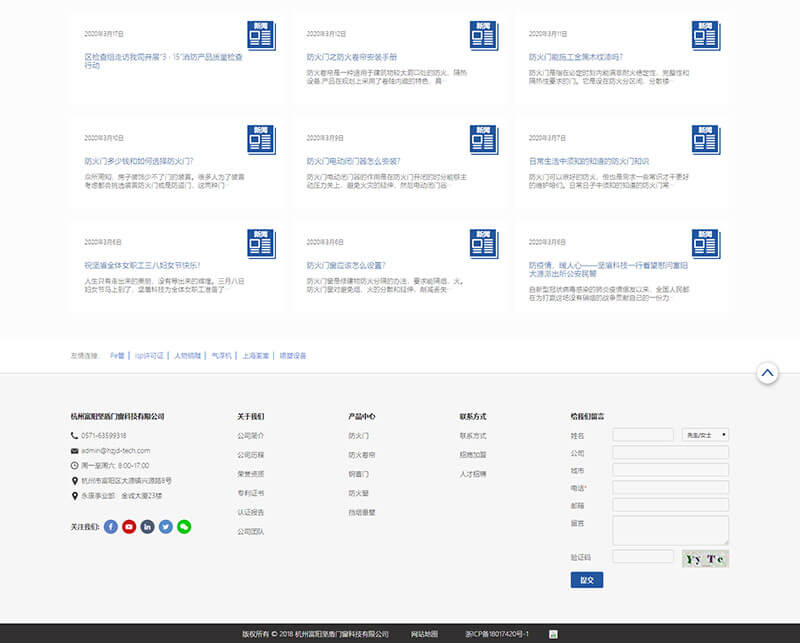Open the 挡烟垂壁 link under 产品中心
The image size is (800, 643).
[362, 512]
